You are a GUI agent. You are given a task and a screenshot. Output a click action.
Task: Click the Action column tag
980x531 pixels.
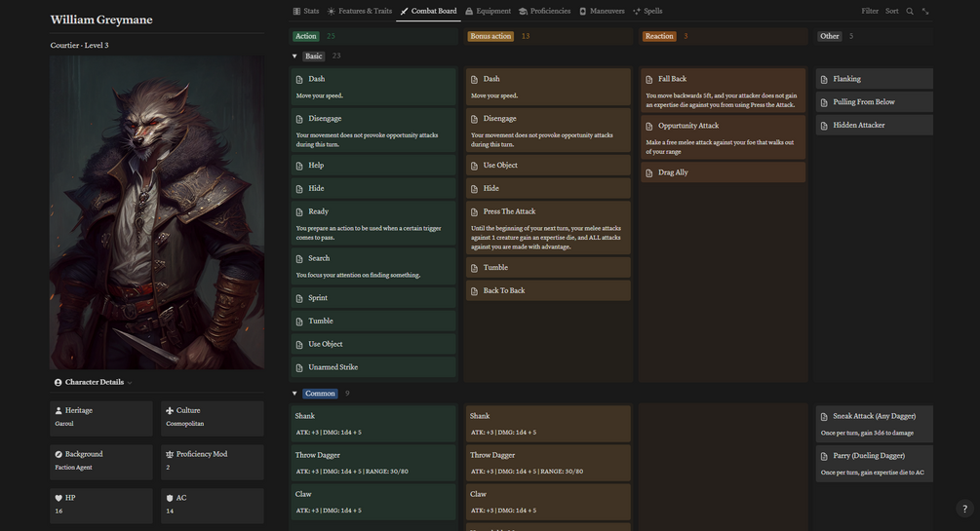(305, 36)
